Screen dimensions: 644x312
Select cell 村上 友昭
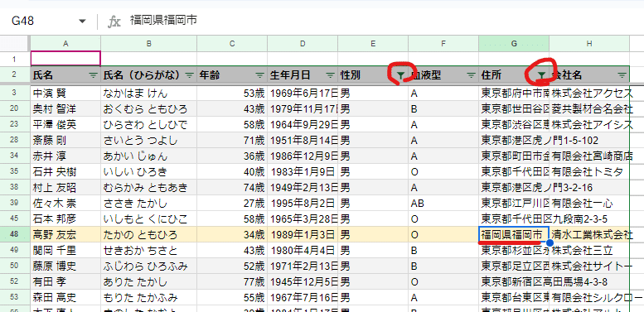(x=65, y=188)
